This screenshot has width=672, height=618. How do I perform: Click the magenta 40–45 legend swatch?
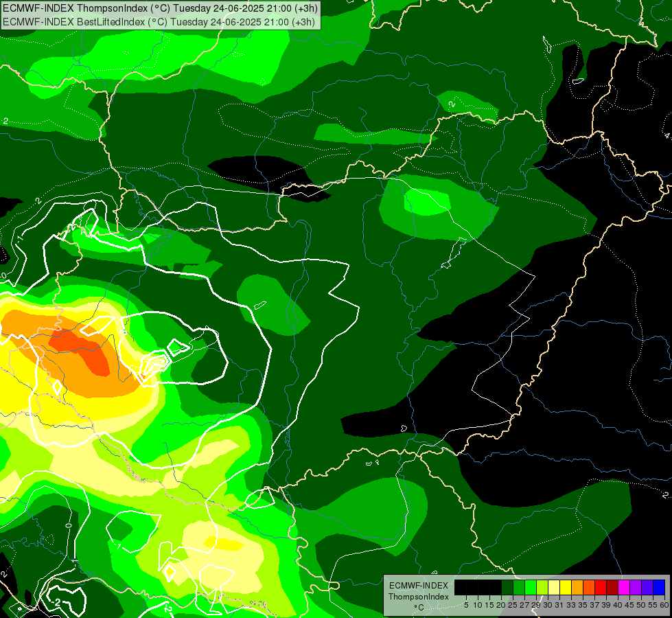tap(624, 587)
